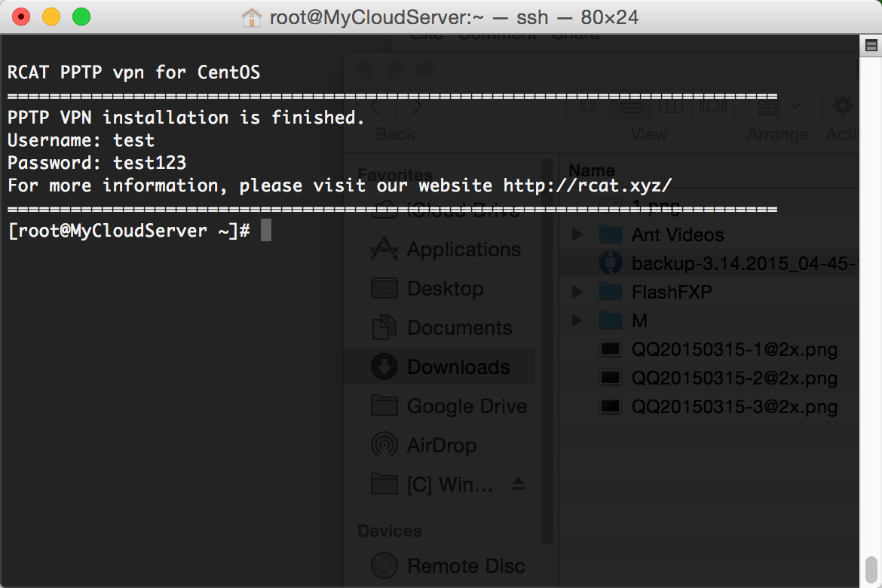Click the Remote Disc device icon
This screenshot has width=882, height=588.
(x=384, y=565)
